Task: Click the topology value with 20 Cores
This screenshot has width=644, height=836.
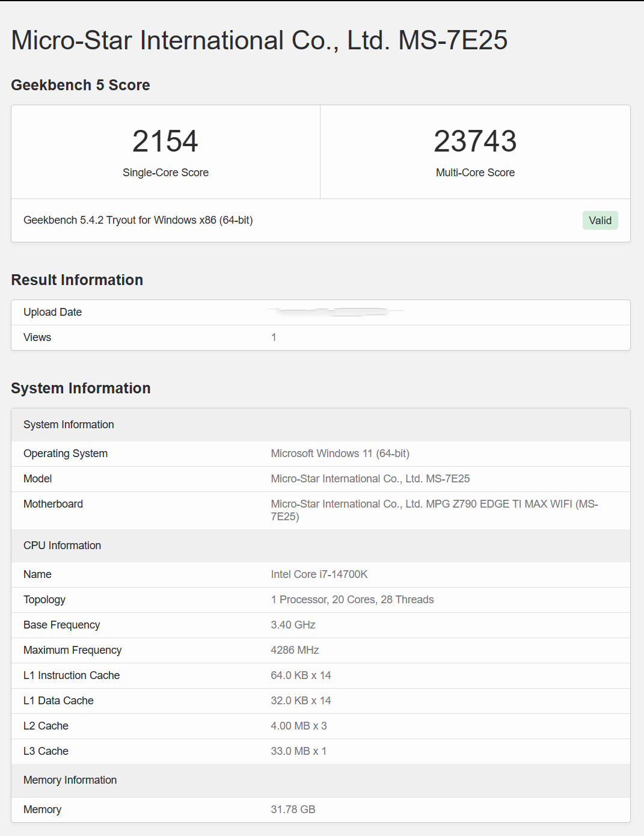Action: point(352,600)
